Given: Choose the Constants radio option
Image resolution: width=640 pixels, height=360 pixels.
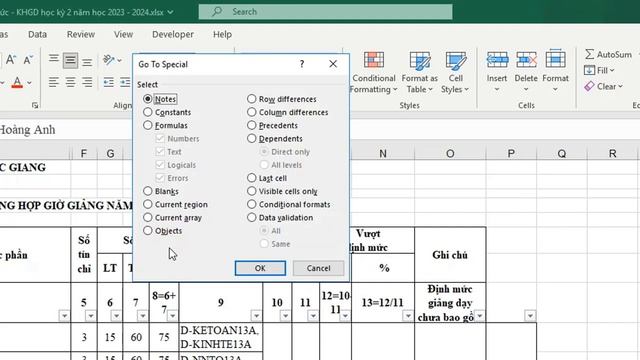Looking at the screenshot, I should point(148,112).
